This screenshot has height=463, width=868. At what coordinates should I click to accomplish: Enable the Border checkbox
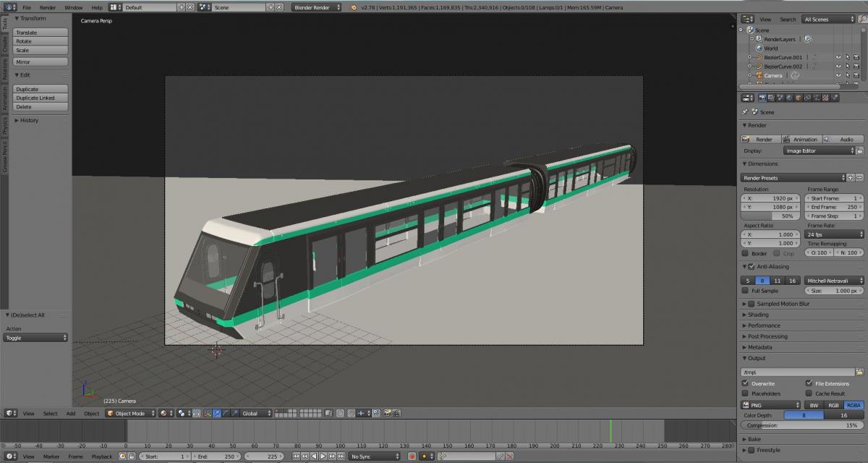point(745,253)
